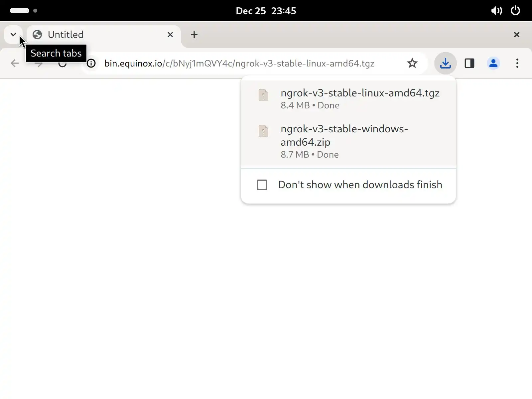Open the power menu icon

pyautogui.click(x=515, y=11)
